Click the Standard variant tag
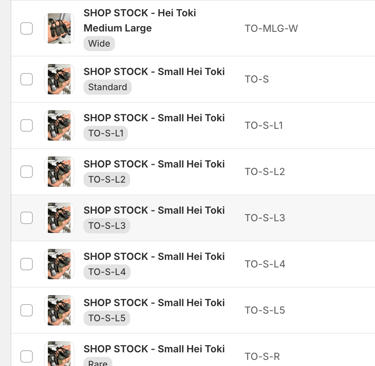Image resolution: width=375 pixels, height=366 pixels. click(107, 87)
